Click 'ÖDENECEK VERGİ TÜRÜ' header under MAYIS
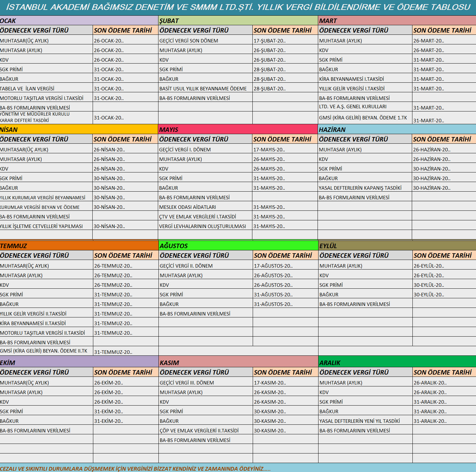The image size is (476, 472). pos(205,139)
